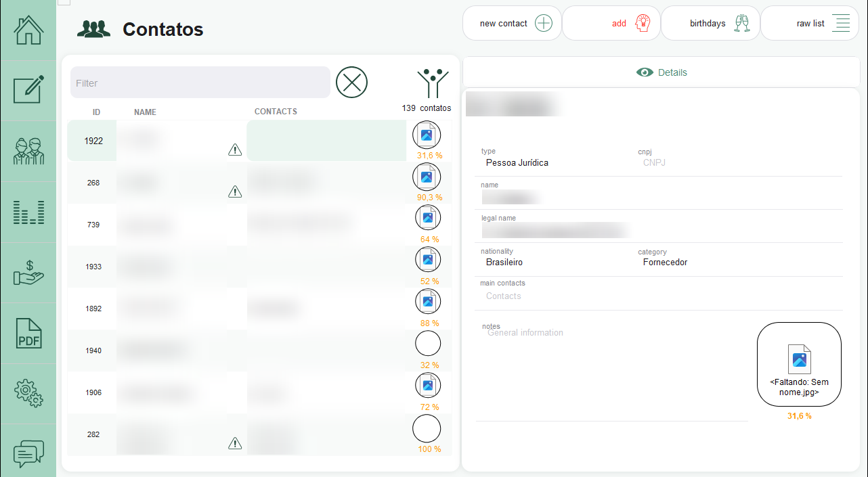Open the hand with dollar sidebar icon
Image resolution: width=868 pixels, height=477 pixels.
tap(28, 272)
